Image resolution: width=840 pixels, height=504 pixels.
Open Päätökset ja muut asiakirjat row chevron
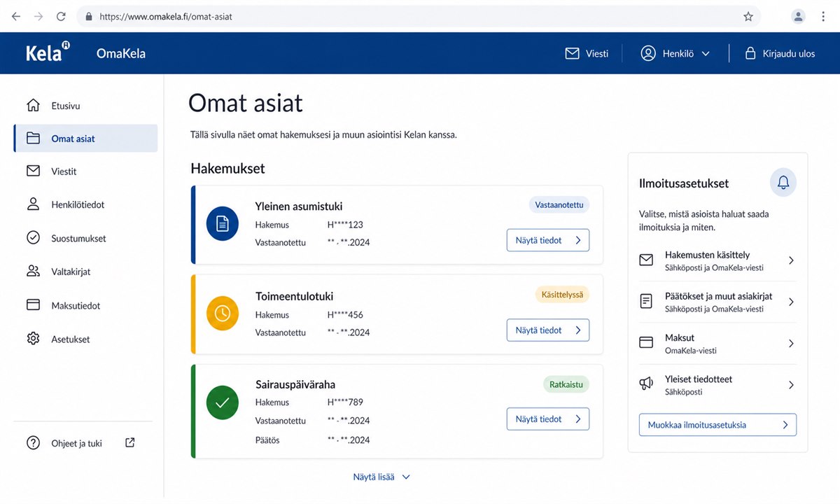(791, 302)
